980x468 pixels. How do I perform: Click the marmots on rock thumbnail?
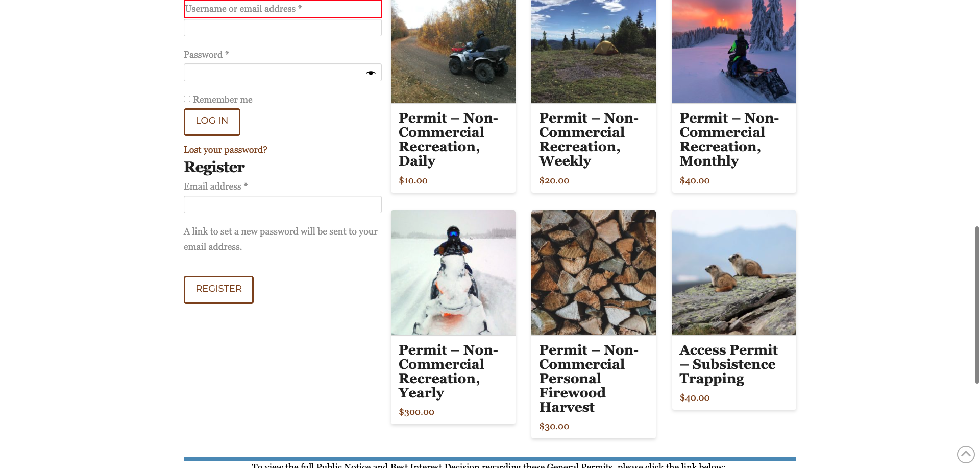coord(733,273)
